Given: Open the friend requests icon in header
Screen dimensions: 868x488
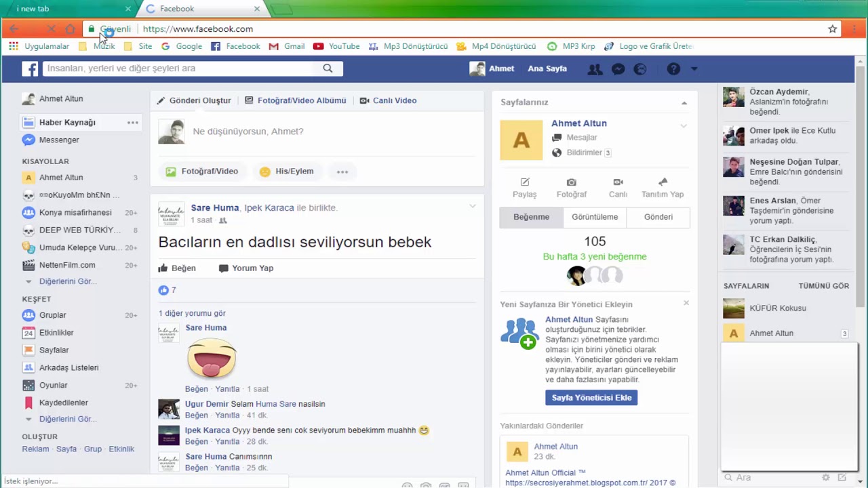Looking at the screenshot, I should pyautogui.click(x=595, y=68).
